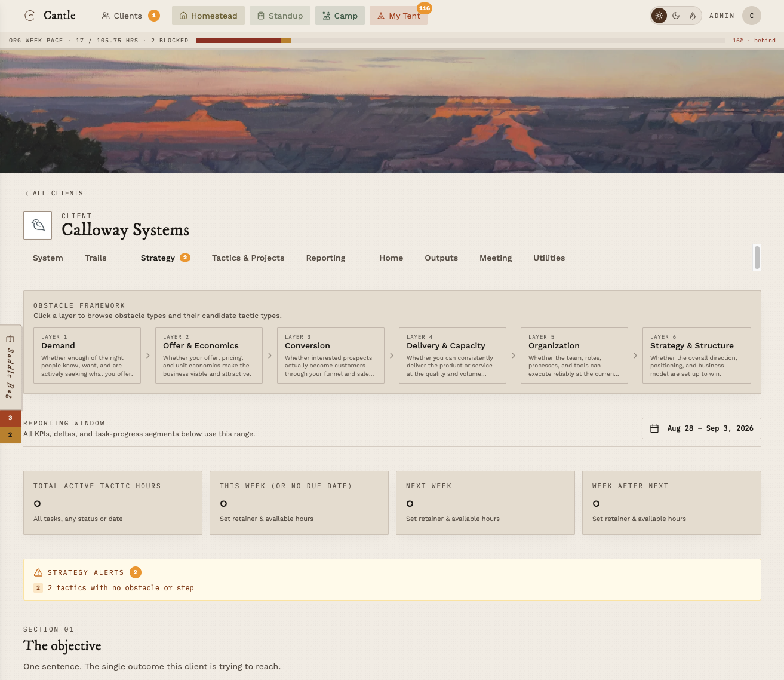Go to the Standup page
The image size is (784, 680).
coord(280,16)
